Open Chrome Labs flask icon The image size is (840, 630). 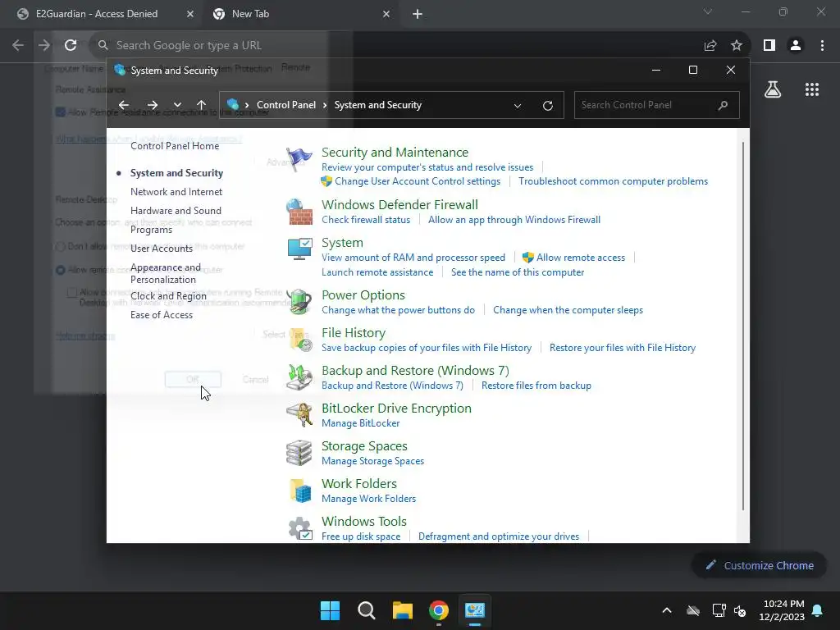[x=773, y=89]
